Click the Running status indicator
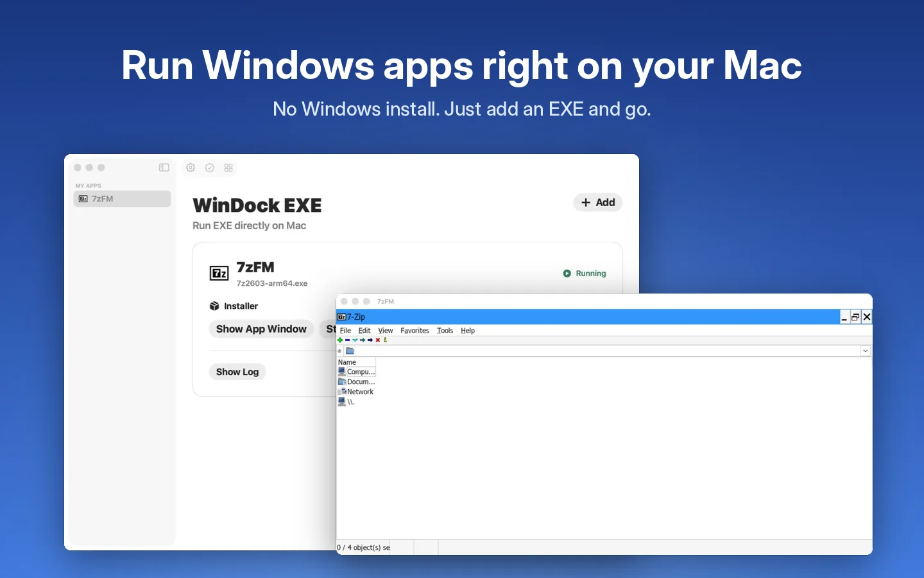The image size is (924, 578). click(x=585, y=274)
